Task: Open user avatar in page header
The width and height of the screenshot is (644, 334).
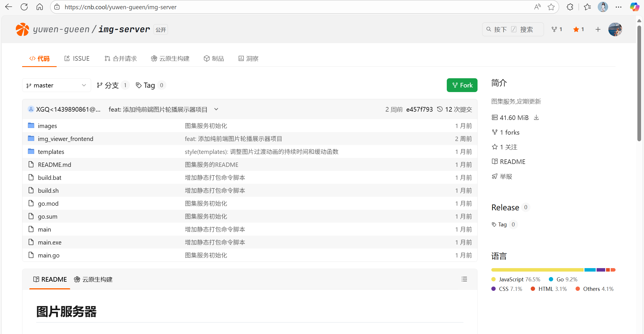Action: point(615,29)
